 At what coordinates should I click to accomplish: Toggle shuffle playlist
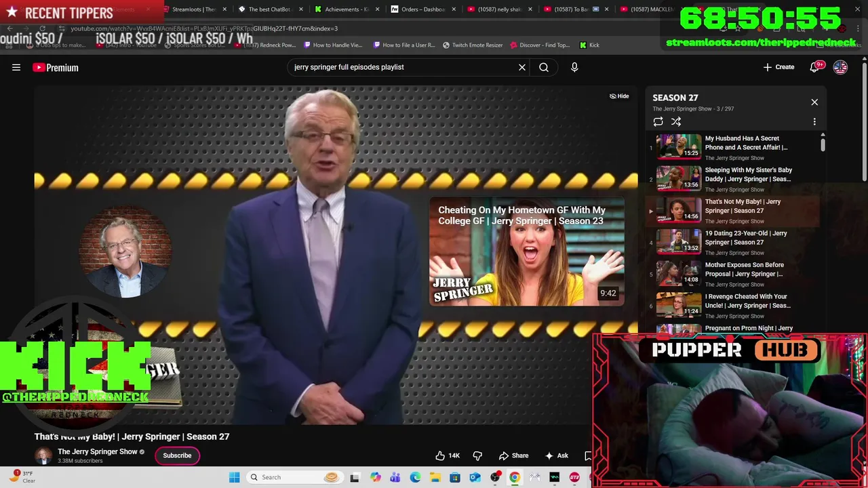(676, 122)
